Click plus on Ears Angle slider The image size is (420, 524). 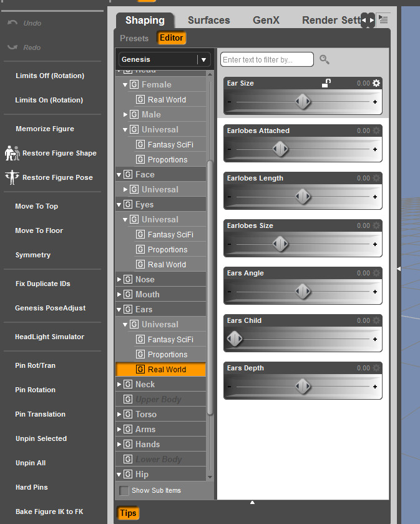point(375,292)
